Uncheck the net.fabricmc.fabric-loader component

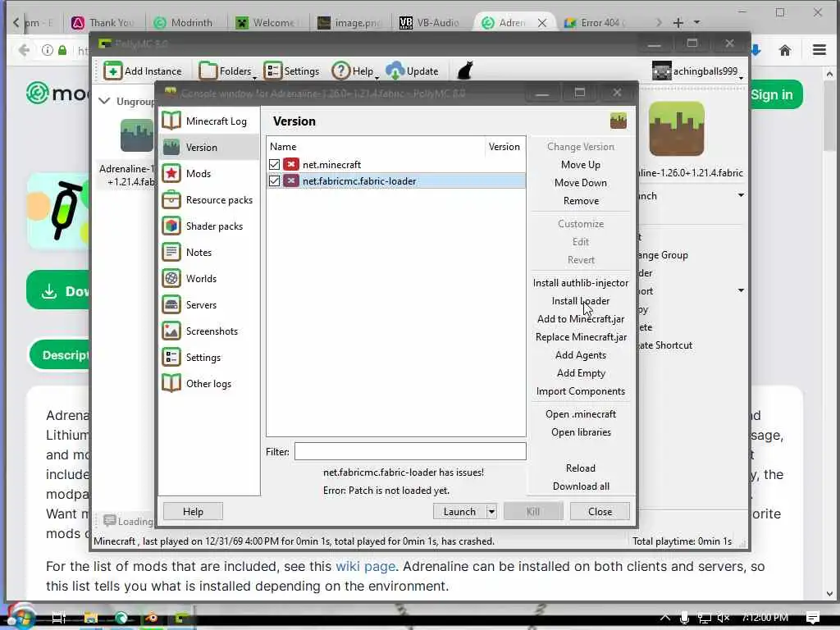pyautogui.click(x=274, y=181)
